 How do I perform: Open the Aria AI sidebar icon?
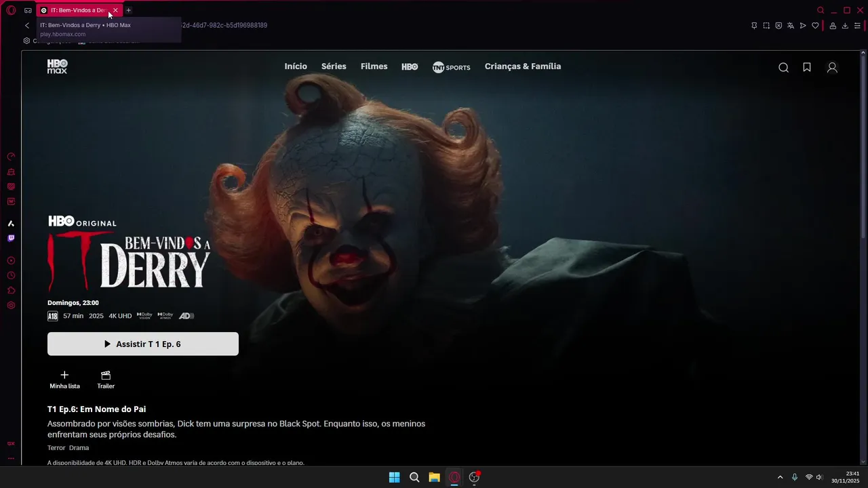(x=11, y=223)
